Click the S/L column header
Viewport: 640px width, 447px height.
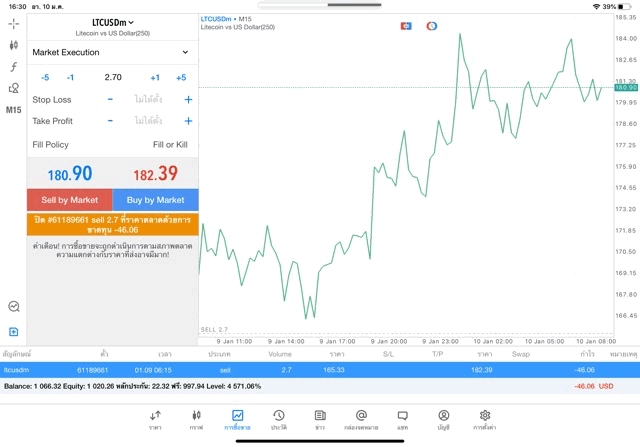[389, 354]
